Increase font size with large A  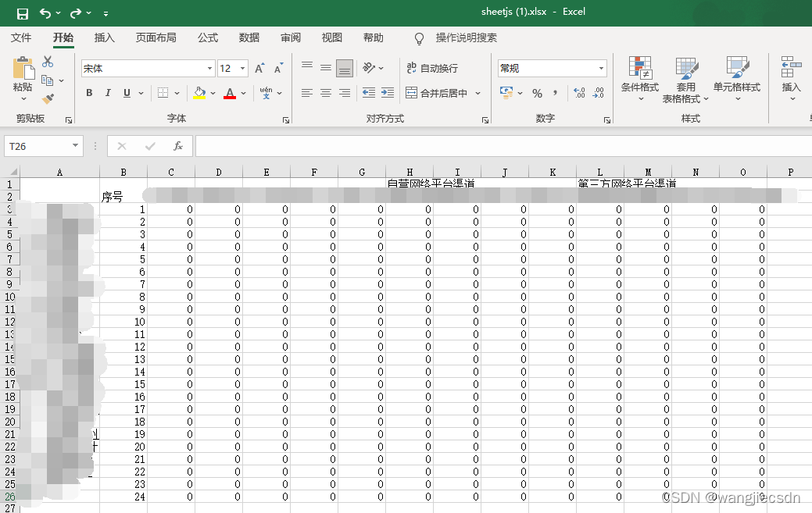[259, 68]
